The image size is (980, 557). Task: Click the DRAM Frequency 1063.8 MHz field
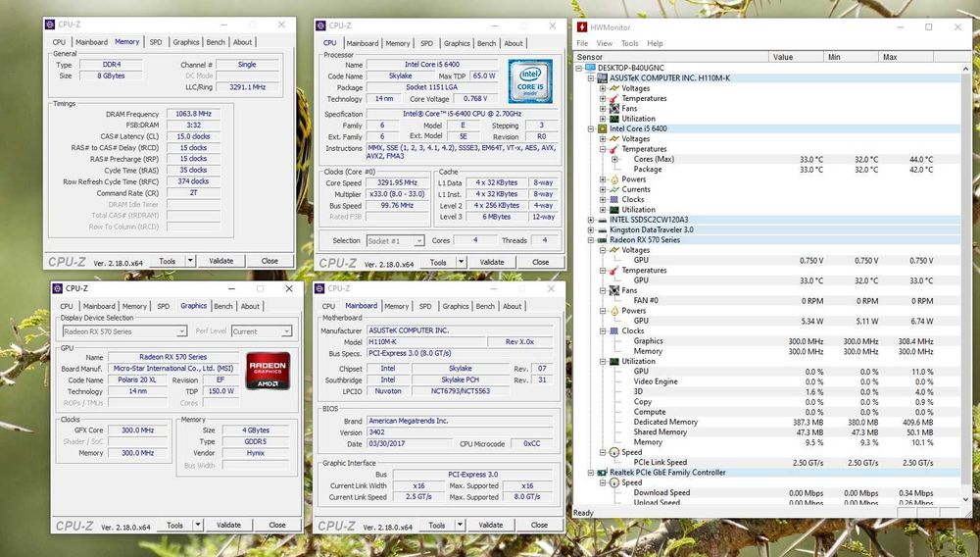193,114
